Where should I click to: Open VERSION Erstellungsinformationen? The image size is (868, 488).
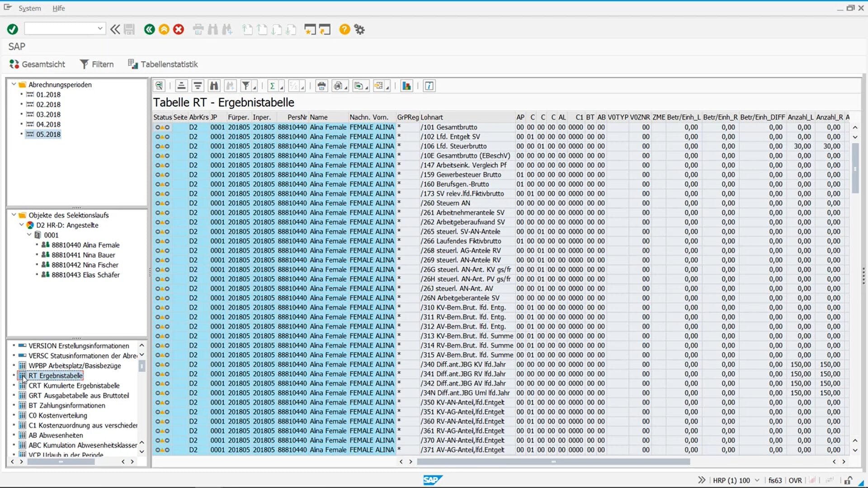point(79,346)
